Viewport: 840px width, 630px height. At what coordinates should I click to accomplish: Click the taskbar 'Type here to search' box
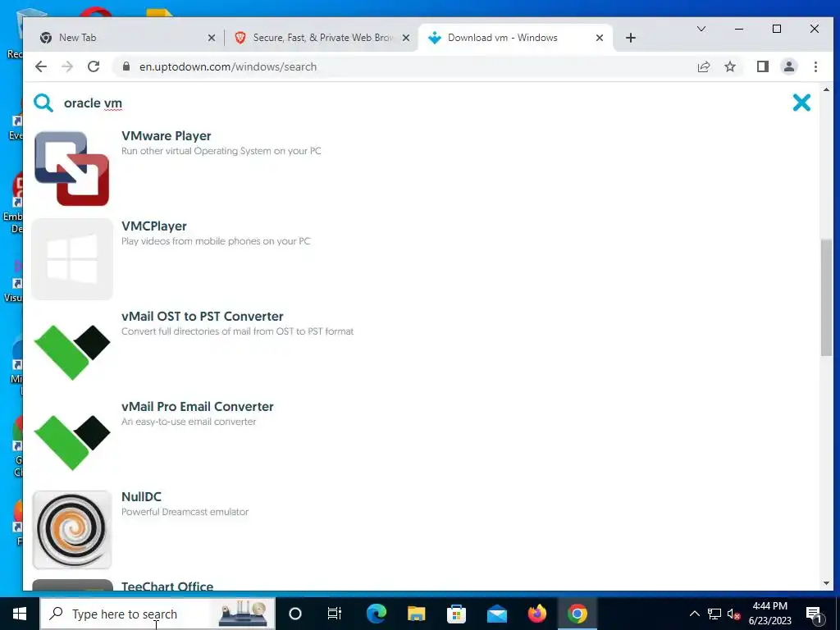coord(157,614)
